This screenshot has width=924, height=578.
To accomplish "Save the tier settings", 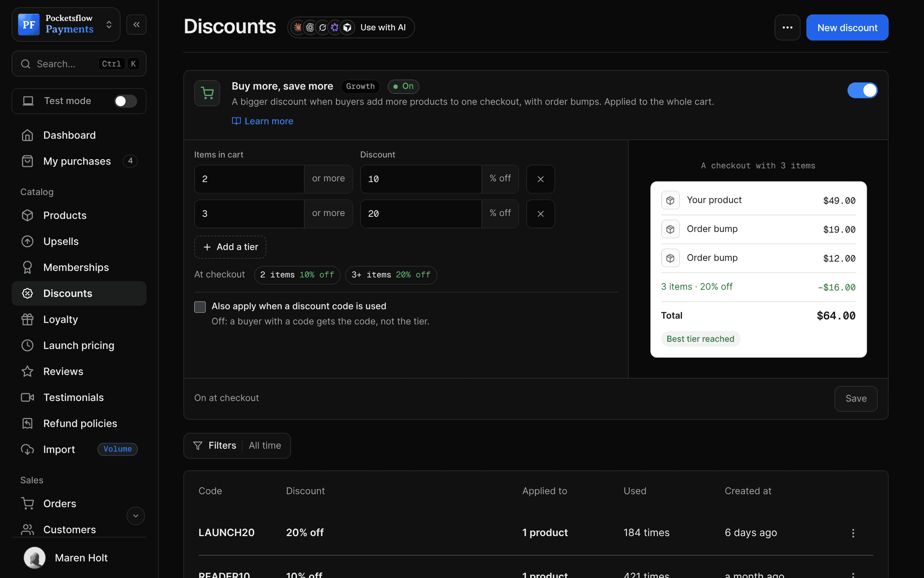I will [x=855, y=398].
